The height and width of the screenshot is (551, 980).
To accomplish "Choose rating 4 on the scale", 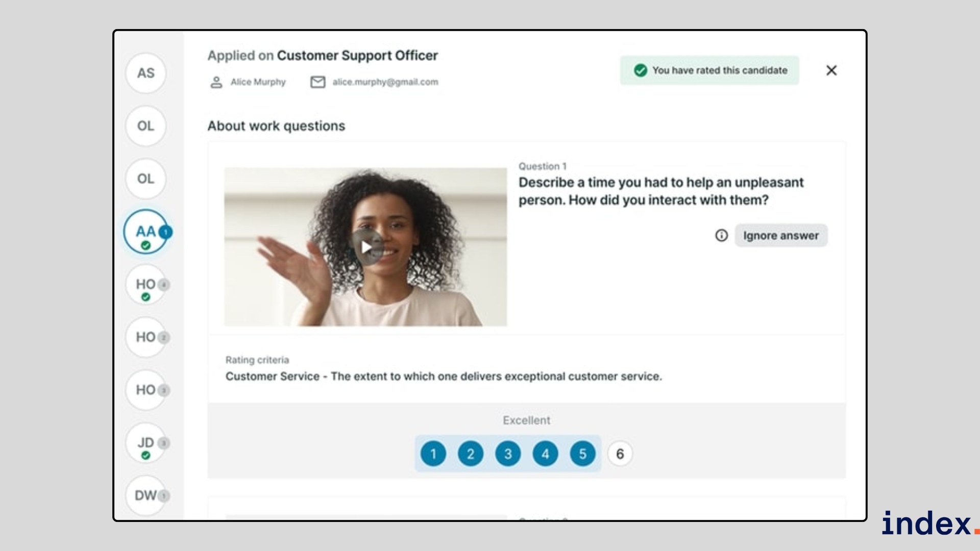I will point(545,454).
